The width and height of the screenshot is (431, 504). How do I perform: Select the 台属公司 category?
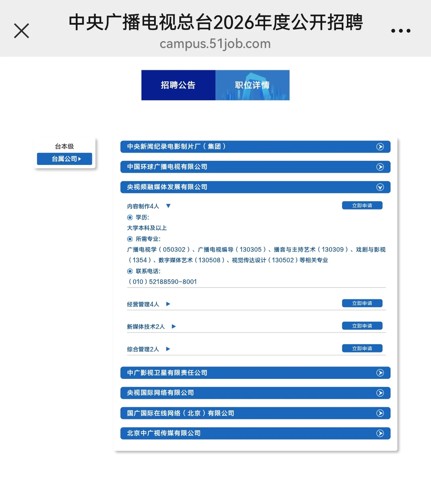tap(65, 159)
